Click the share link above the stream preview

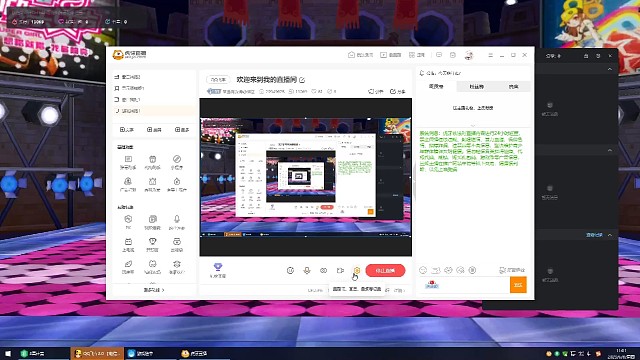pos(398,91)
